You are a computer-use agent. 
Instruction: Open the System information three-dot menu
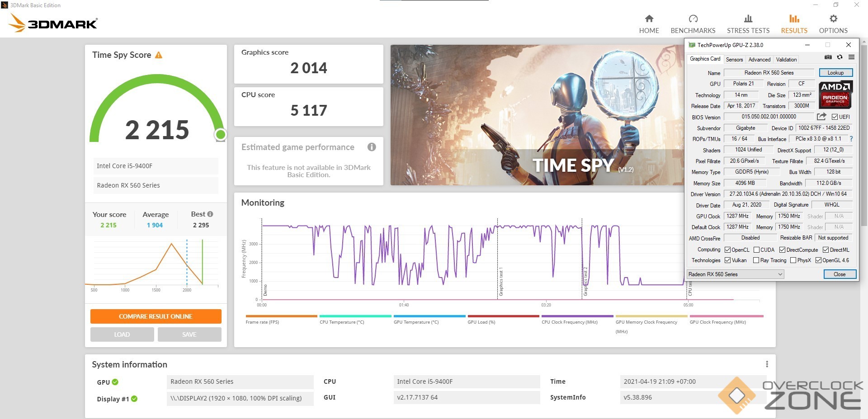pos(767,364)
